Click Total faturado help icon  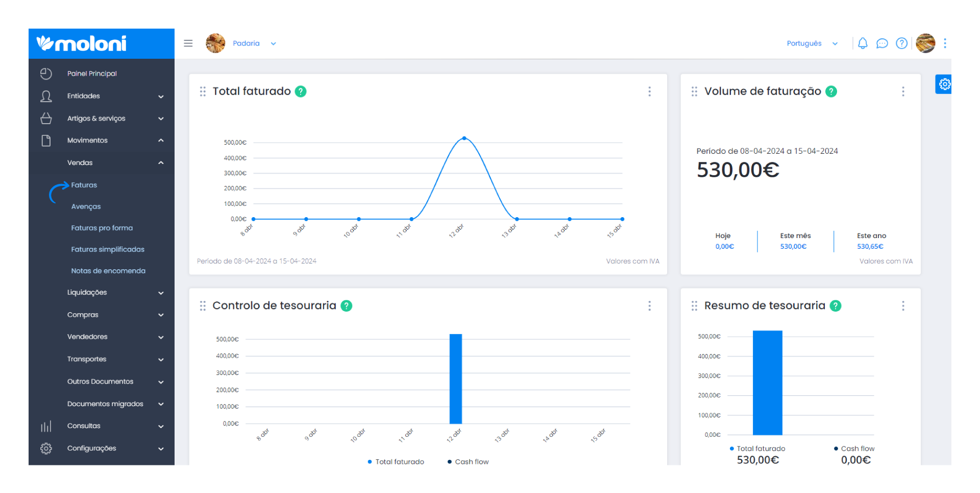[x=301, y=91]
